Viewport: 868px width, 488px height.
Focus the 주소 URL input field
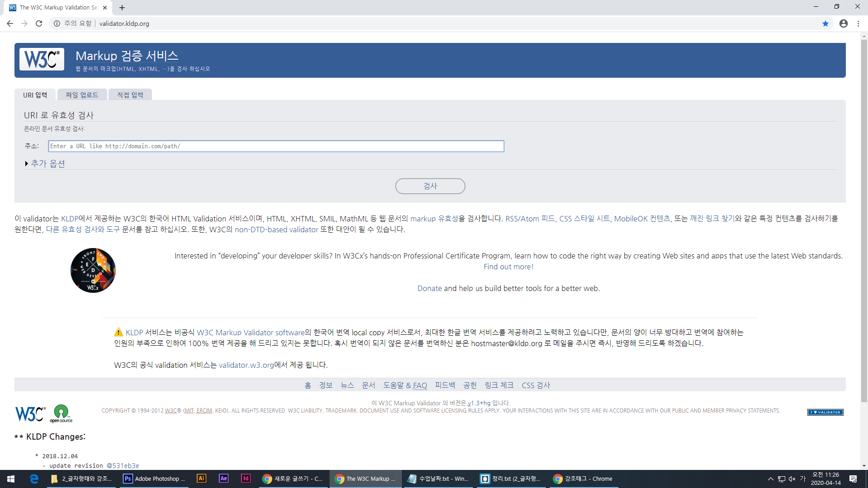click(x=276, y=146)
